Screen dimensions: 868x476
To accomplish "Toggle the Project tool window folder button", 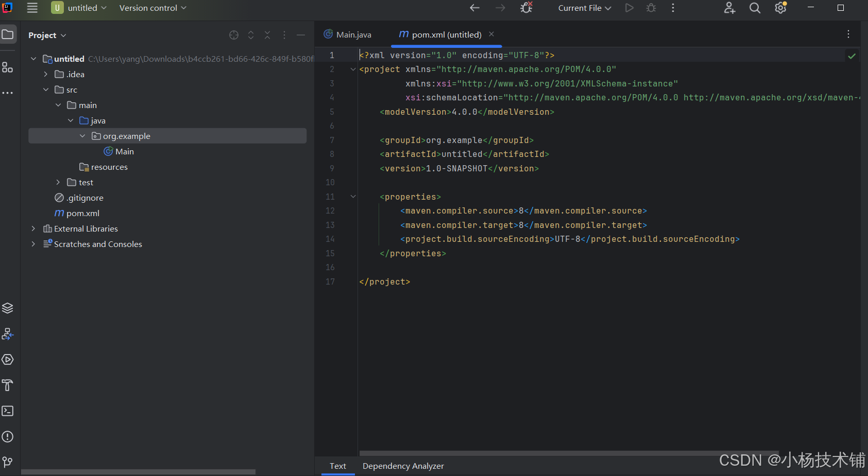I will (8, 34).
